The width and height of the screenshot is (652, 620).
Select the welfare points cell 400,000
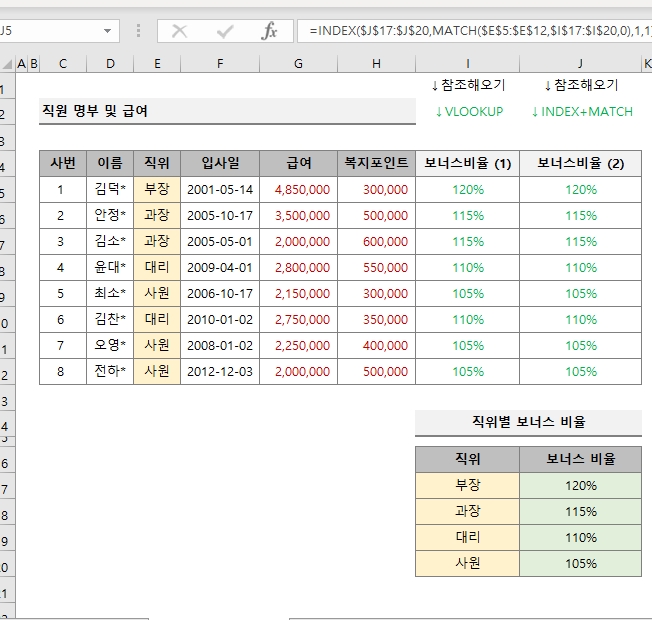(376, 345)
